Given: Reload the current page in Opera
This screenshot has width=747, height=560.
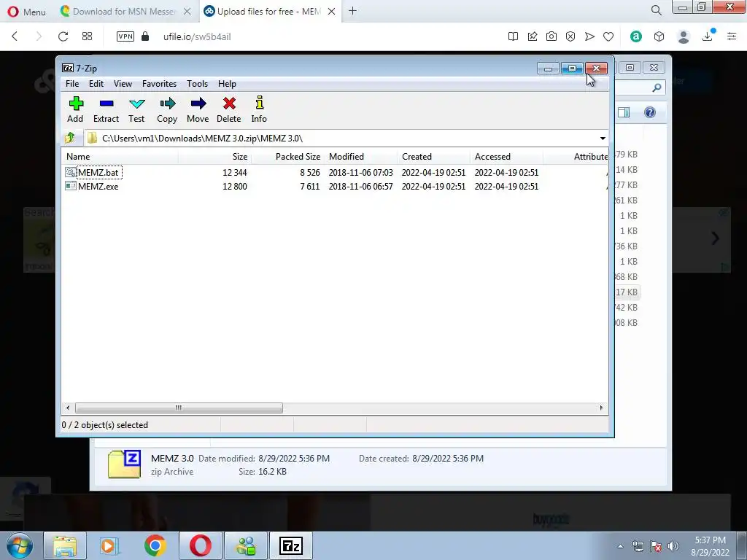Looking at the screenshot, I should click(63, 36).
